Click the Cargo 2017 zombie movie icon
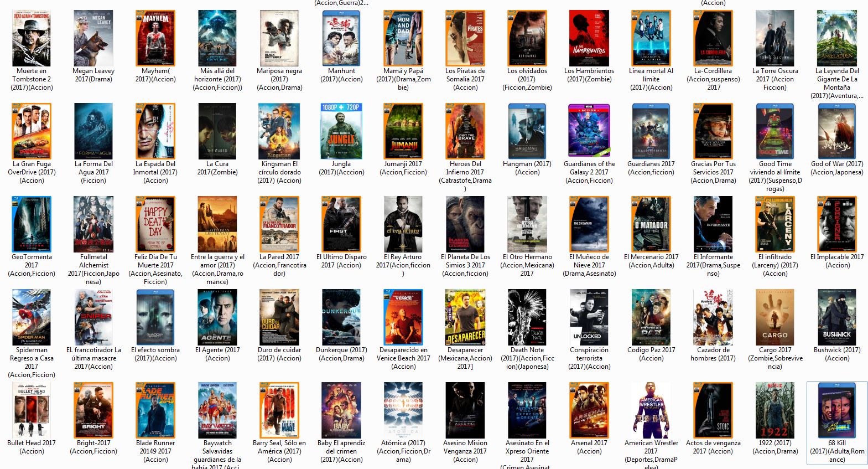The image size is (868, 469). [x=775, y=317]
